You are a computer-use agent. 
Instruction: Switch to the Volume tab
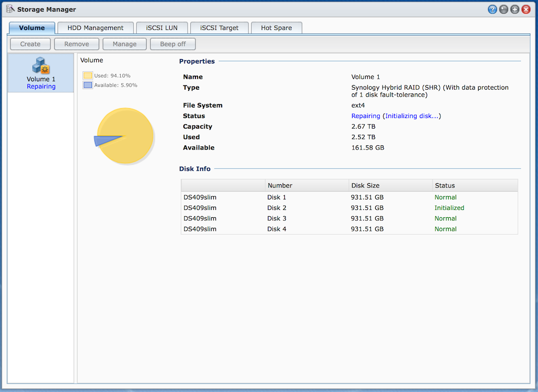(x=32, y=28)
